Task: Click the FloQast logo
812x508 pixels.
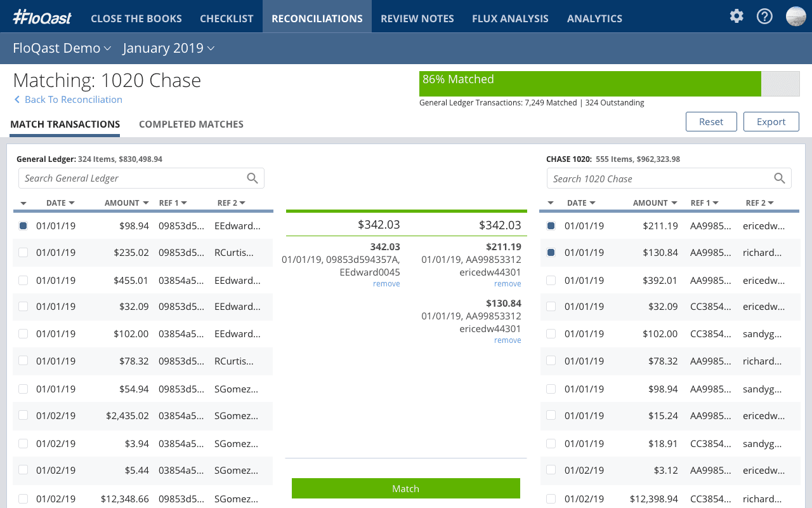Action: pyautogui.click(x=42, y=17)
